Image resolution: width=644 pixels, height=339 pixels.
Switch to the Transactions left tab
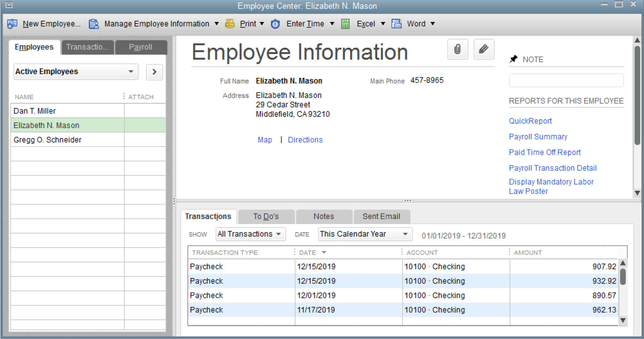tap(88, 47)
